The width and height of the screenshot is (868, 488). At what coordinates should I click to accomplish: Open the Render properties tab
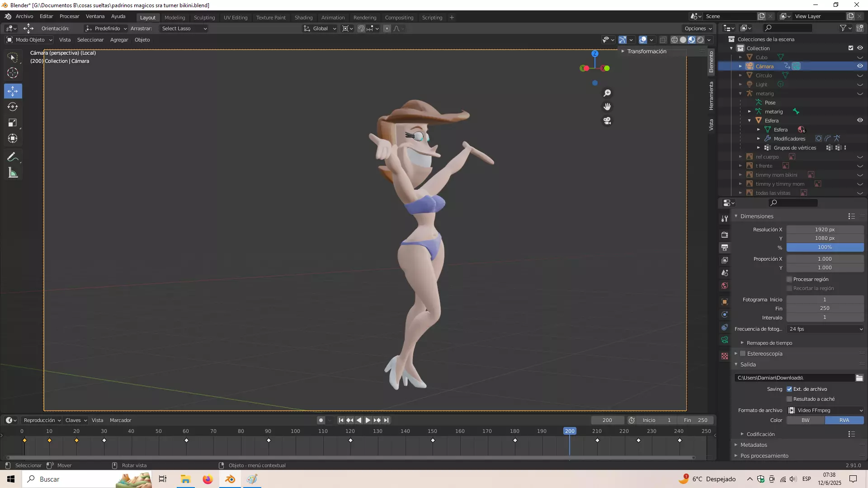pyautogui.click(x=725, y=235)
